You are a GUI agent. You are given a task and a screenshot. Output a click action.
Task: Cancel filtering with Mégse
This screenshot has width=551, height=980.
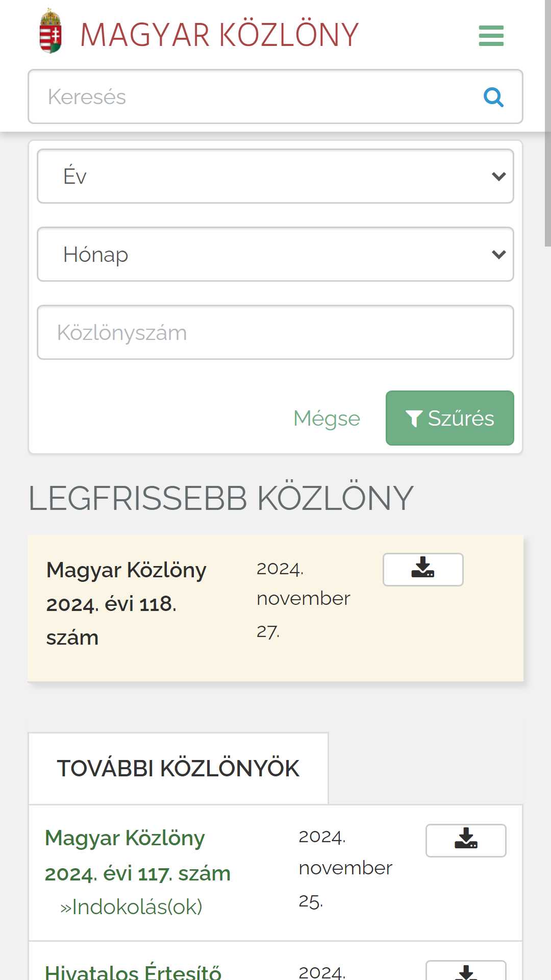pyautogui.click(x=327, y=418)
